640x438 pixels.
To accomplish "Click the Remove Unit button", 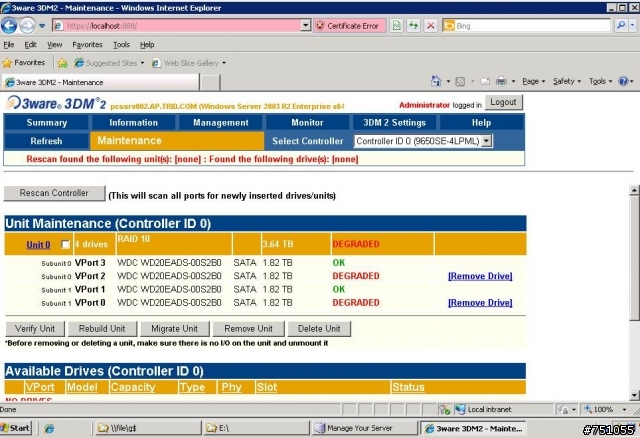I will [248, 329].
